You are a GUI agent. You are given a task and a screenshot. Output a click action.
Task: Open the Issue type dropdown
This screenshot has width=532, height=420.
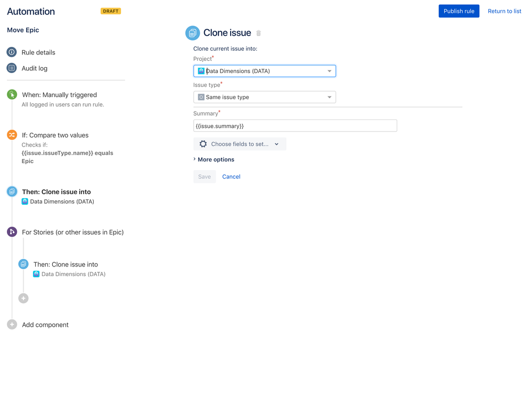tap(265, 97)
